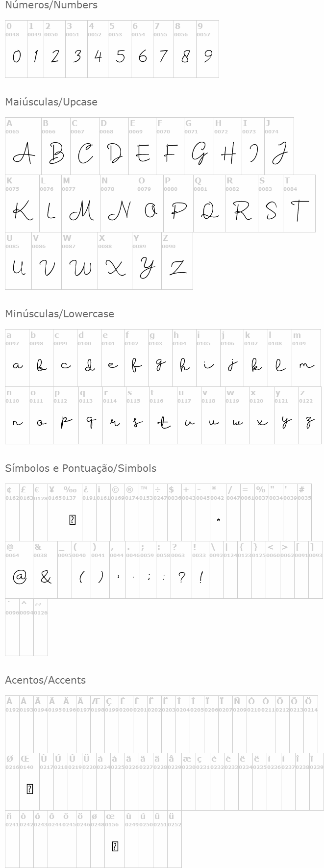This screenshot has width=324, height=868.
Task: Pick the uppercase Q glyph
Action: [x=210, y=211]
